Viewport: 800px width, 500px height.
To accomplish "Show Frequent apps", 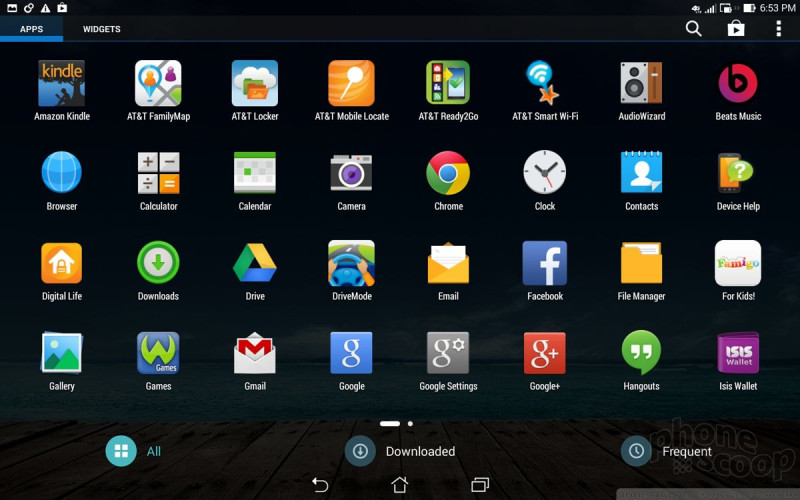I will coord(666,451).
